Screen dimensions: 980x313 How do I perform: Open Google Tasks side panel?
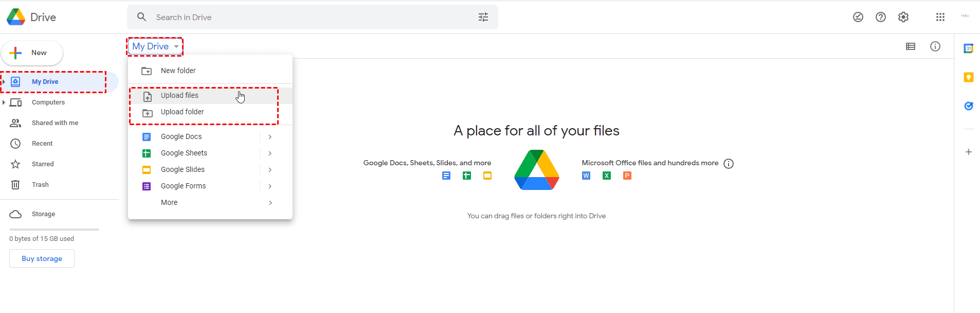coord(969,106)
